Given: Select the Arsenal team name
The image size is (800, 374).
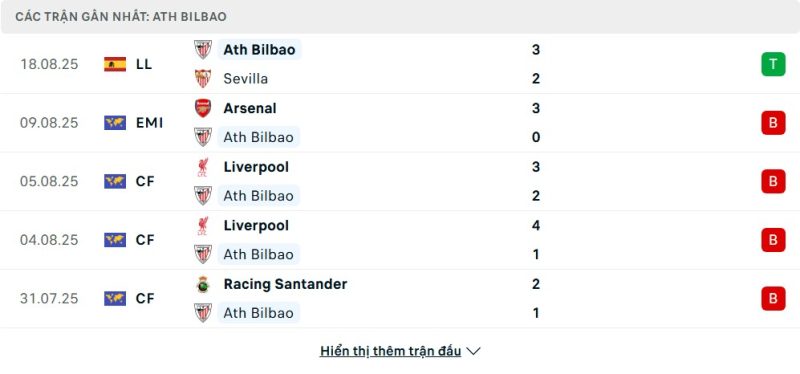Looking at the screenshot, I should 250,108.
